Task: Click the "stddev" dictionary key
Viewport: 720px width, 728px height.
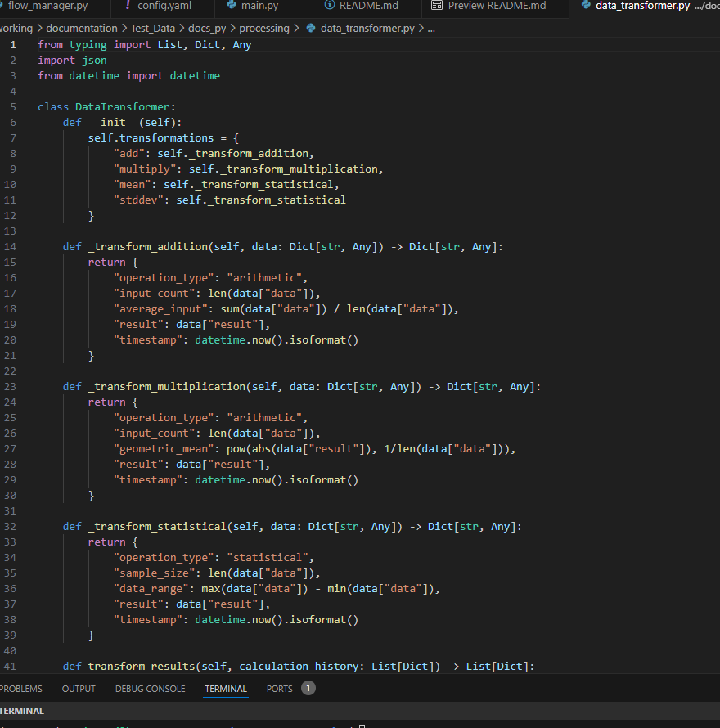Action: coord(138,200)
